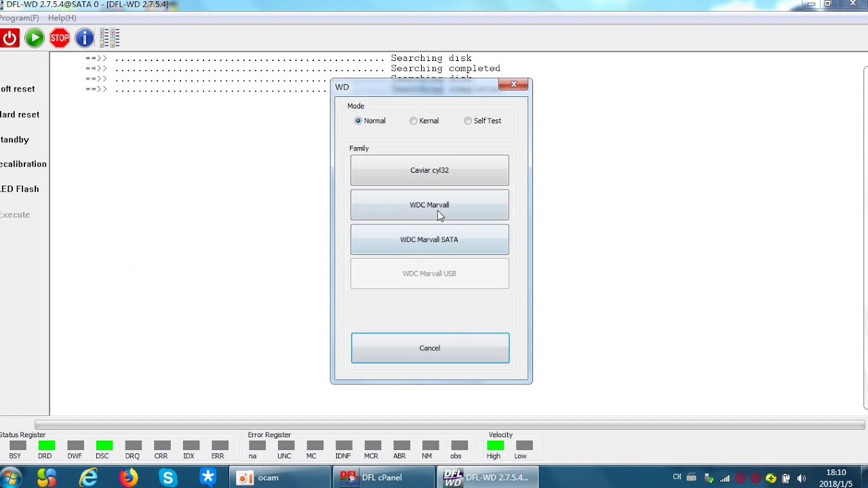Close the WD dialog with the X
Image resolution: width=868 pixels, height=488 pixels.
coord(513,84)
